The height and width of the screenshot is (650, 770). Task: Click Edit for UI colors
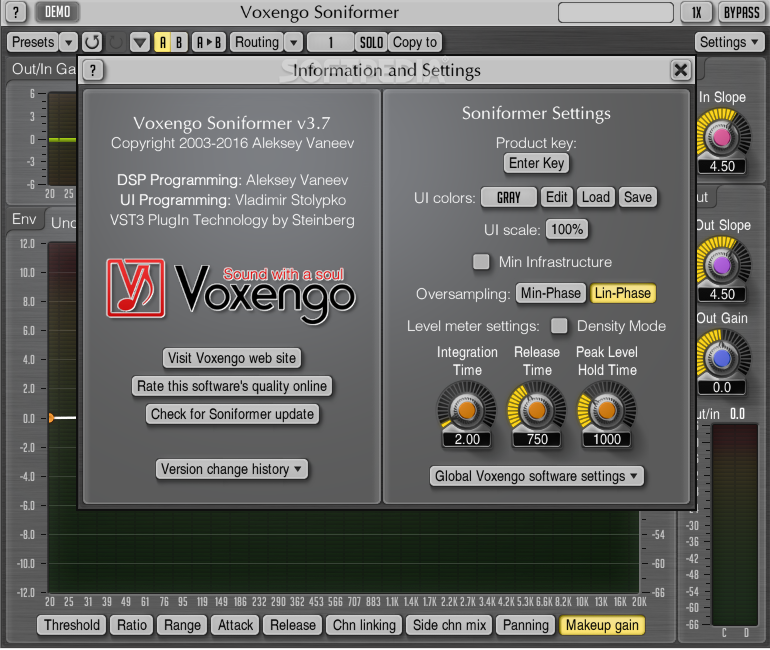tap(556, 197)
